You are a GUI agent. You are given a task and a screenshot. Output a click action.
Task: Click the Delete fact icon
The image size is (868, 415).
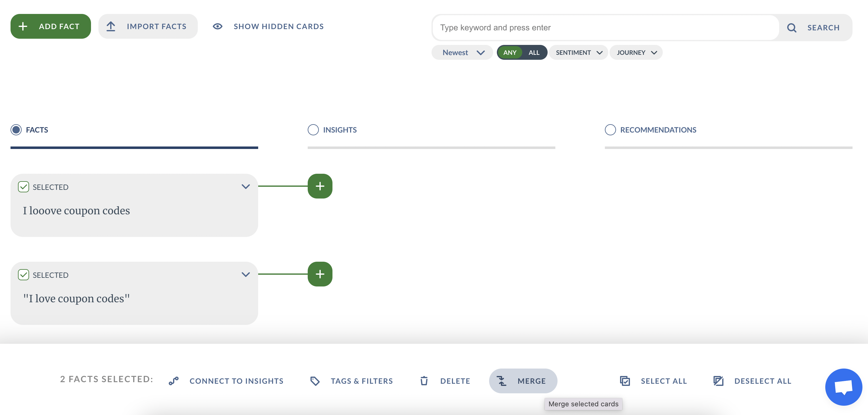[425, 381]
